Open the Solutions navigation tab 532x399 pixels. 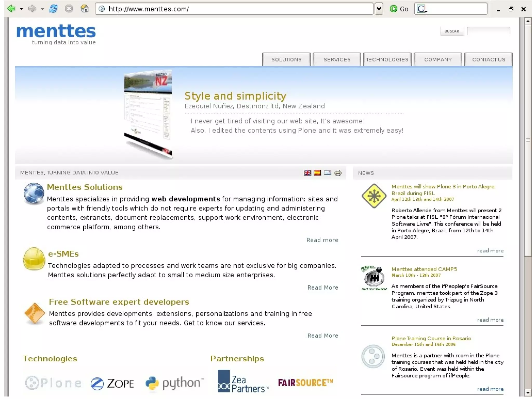point(286,60)
